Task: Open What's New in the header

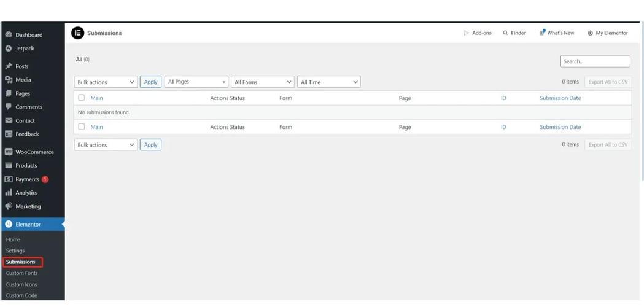Action: pos(557,33)
